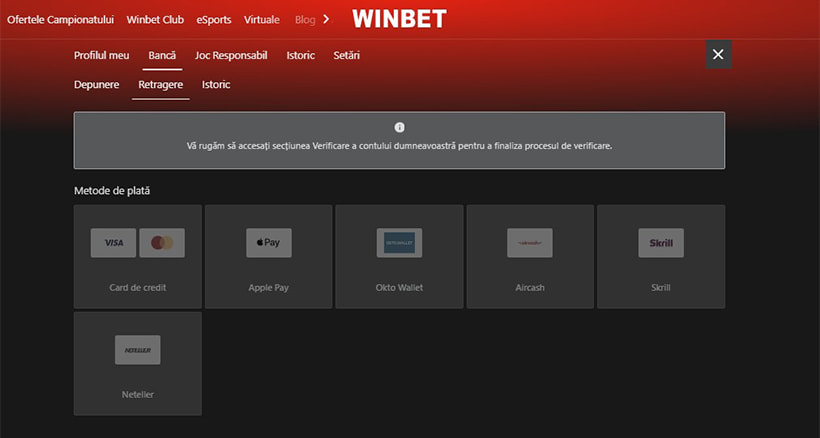
Task: Click the Mastercard logo in Card de credit
Action: (162, 243)
